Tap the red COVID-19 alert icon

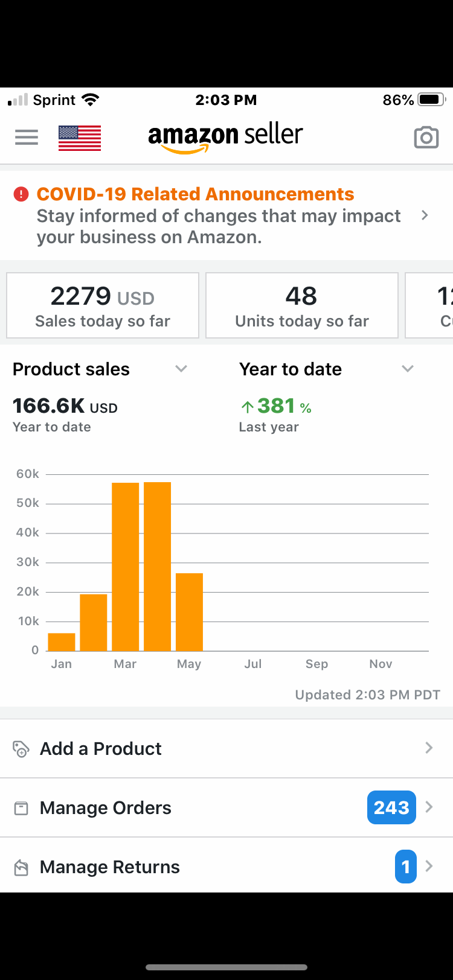coord(21,194)
